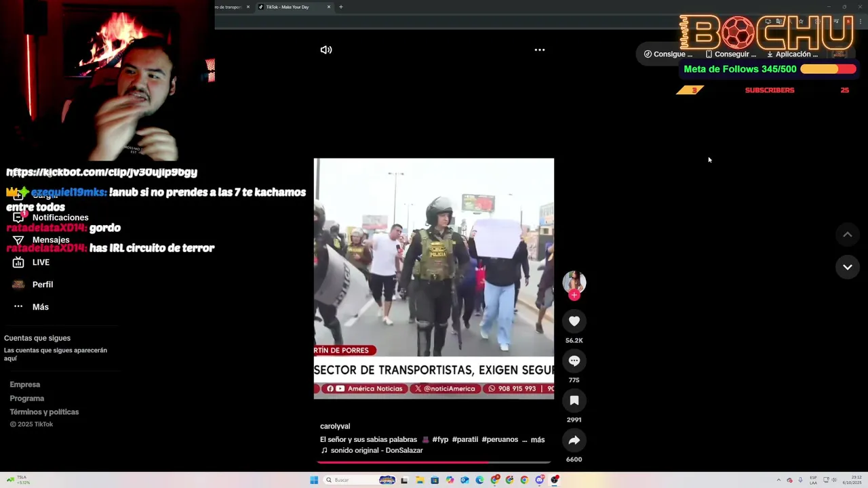Save video with the bookmark icon
The height and width of the screenshot is (488, 868).
coord(574,401)
